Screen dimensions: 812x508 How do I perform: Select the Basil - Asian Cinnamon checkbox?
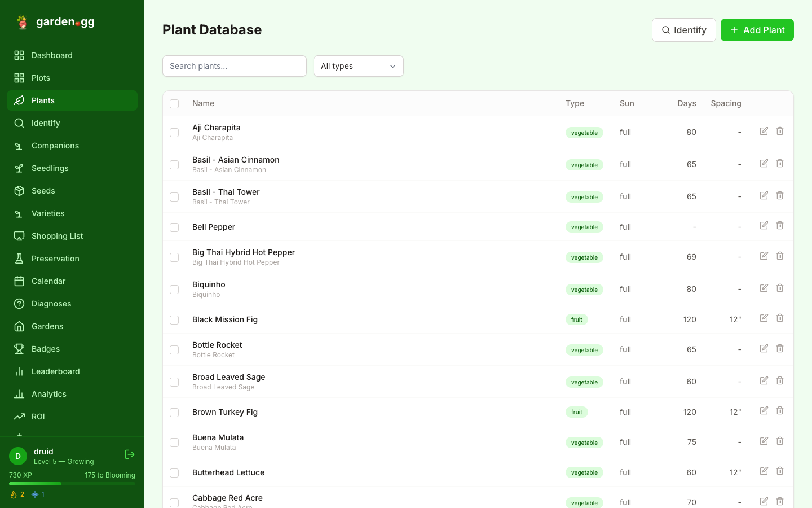174,165
